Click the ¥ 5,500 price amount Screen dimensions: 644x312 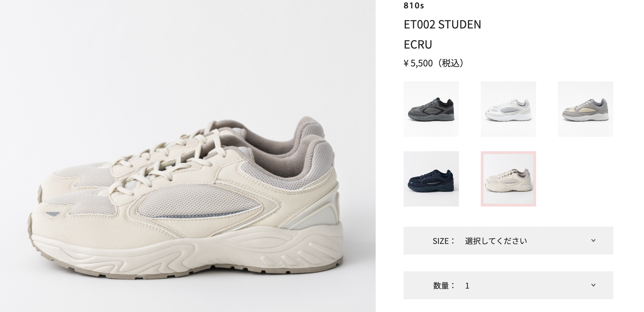[418, 63]
